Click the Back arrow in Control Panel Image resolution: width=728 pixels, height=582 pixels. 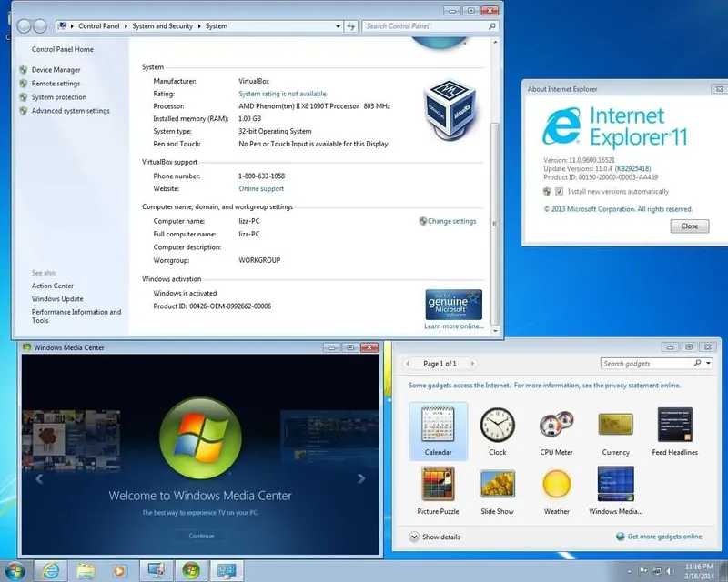[25, 26]
